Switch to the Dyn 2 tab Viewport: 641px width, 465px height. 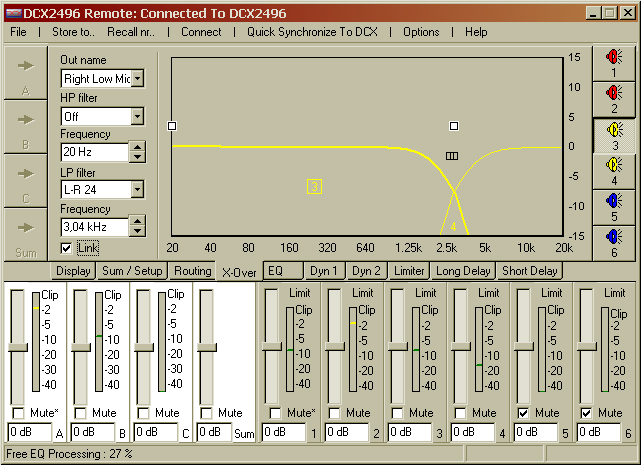tap(366, 271)
